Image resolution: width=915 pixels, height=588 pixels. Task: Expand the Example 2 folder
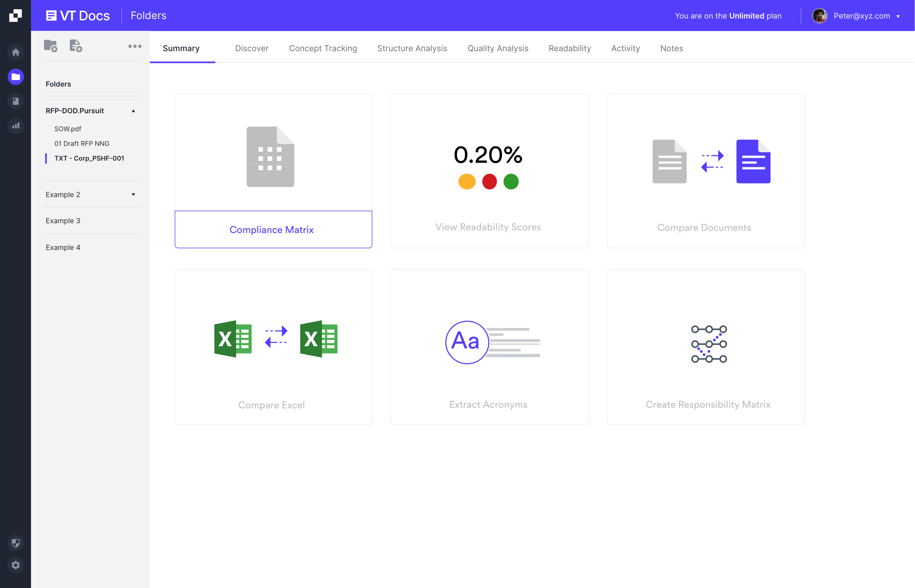pos(133,194)
